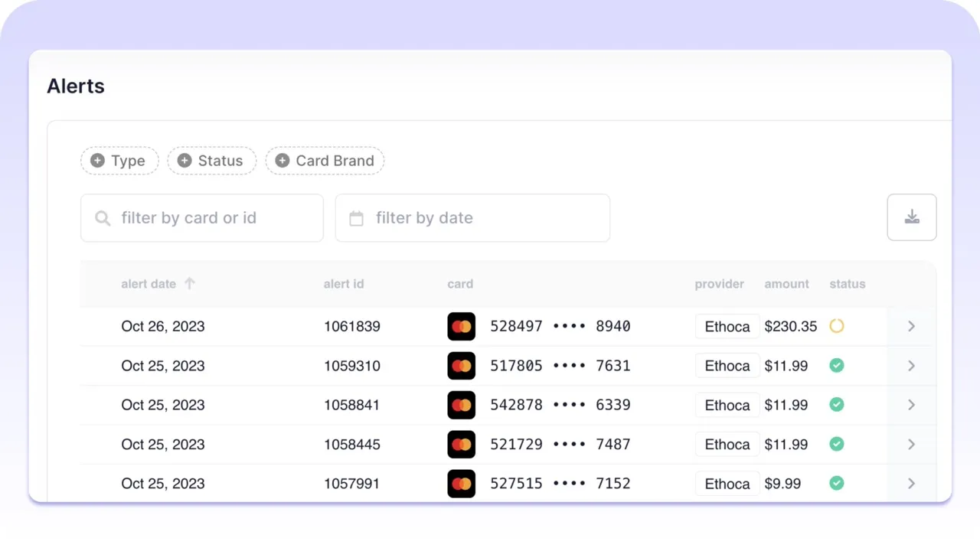
Task: Click the Ethoca provider tag on alert 1059310
Action: tap(727, 366)
